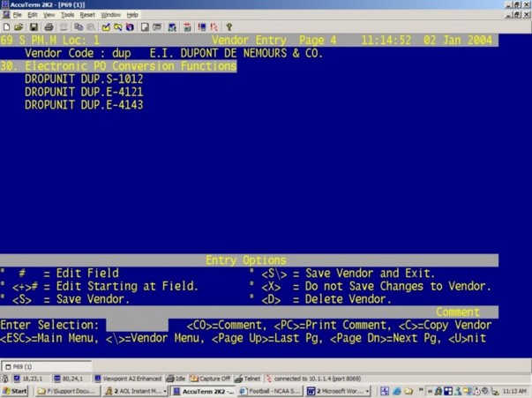Open the File menu

(18, 15)
